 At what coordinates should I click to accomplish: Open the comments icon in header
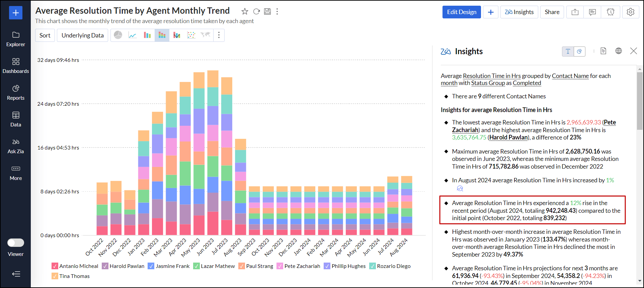(x=592, y=12)
